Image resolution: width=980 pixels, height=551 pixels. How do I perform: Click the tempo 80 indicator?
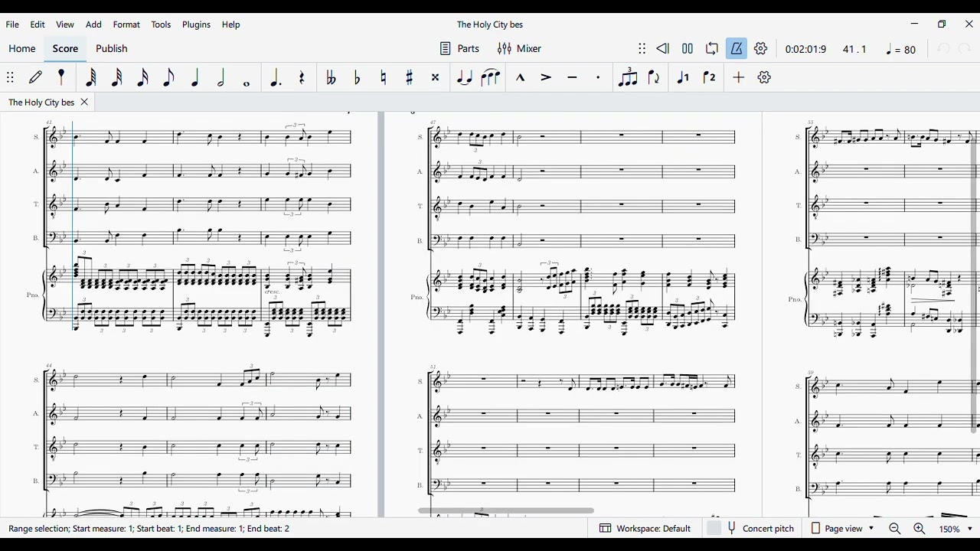click(x=901, y=49)
